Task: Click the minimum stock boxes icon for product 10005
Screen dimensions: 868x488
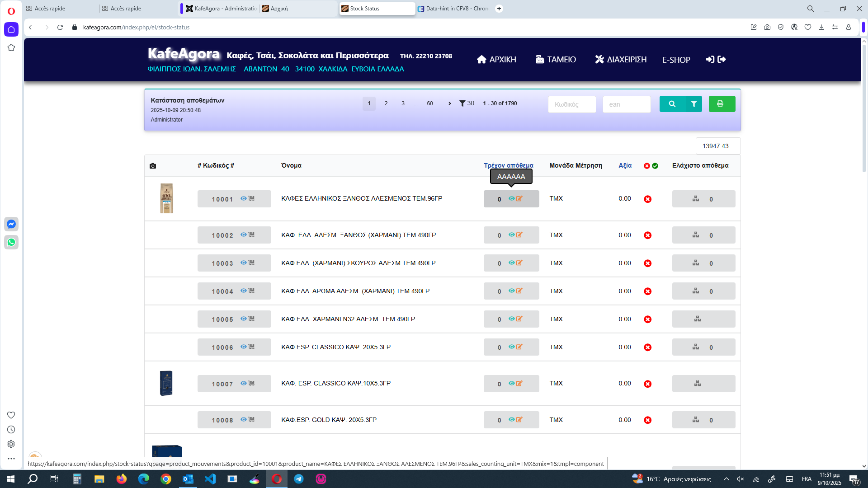Action: [698, 319]
